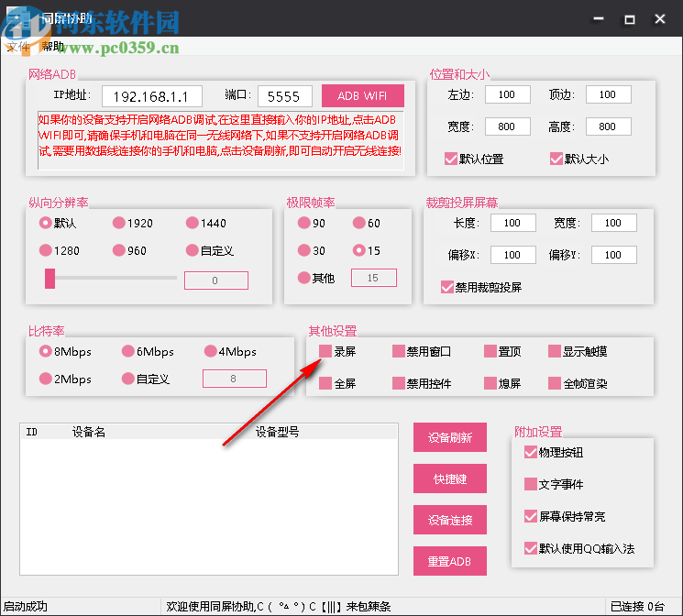Viewport: 683px width, 616px height.
Task: Toggle the 文字事件 checkbox
Action: 531,484
